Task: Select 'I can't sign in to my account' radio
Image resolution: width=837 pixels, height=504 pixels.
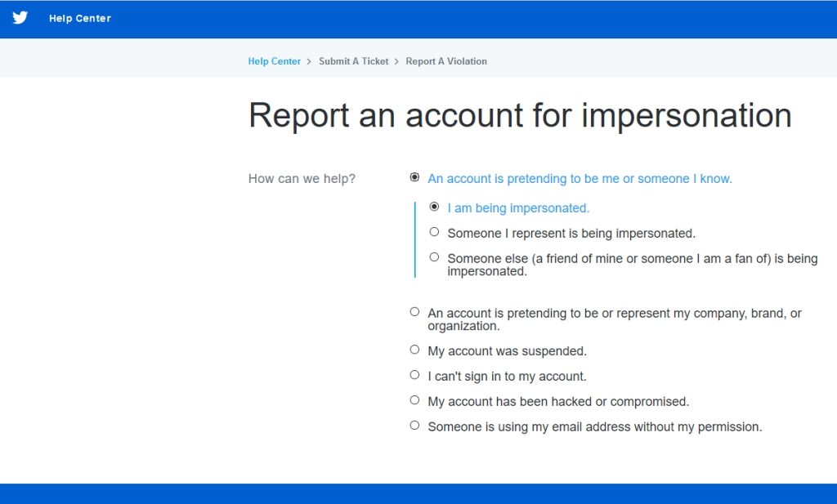Action: tap(414, 375)
